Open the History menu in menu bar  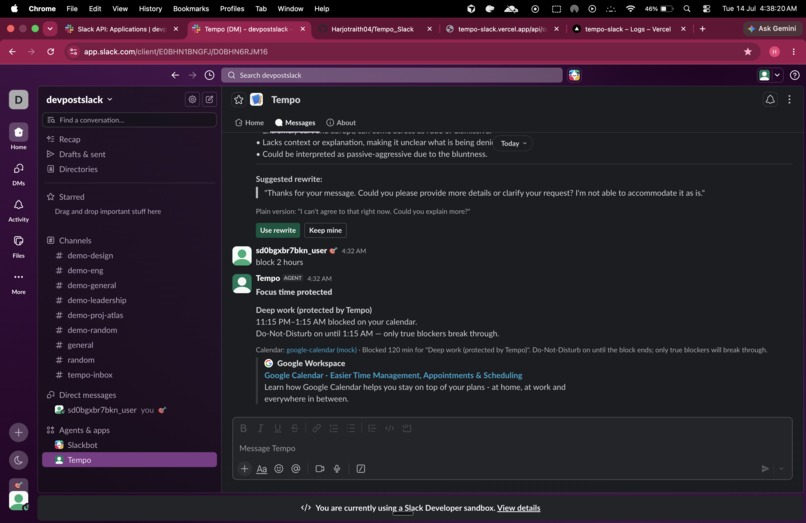150,9
